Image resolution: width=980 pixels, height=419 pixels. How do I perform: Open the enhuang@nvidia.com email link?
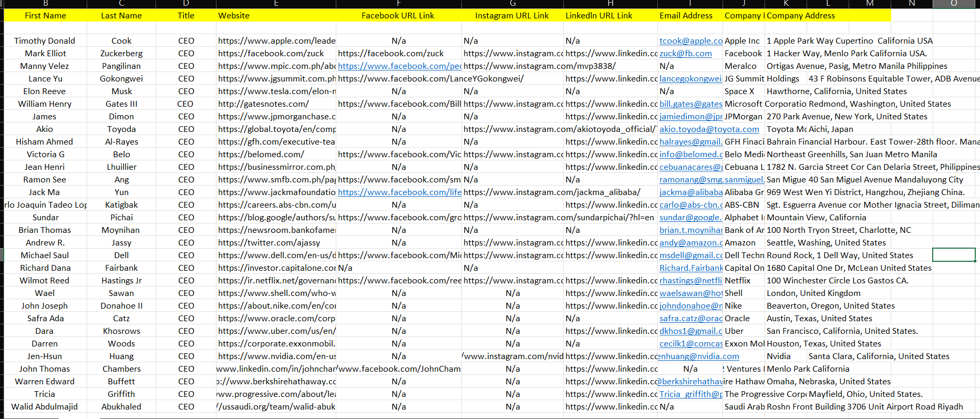(698, 356)
